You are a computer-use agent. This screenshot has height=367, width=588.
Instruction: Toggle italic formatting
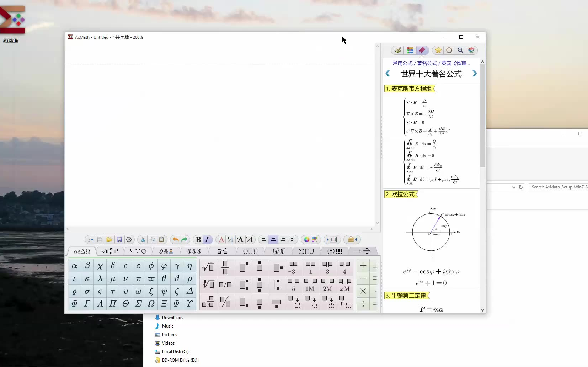pyautogui.click(x=207, y=240)
